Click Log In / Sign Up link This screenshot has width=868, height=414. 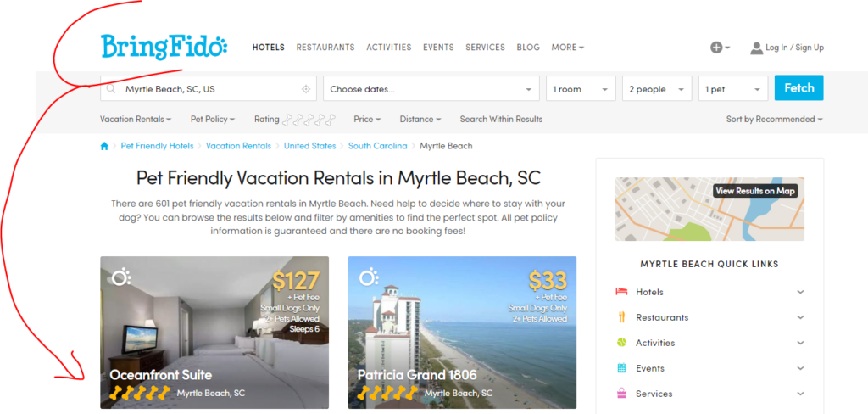point(794,48)
